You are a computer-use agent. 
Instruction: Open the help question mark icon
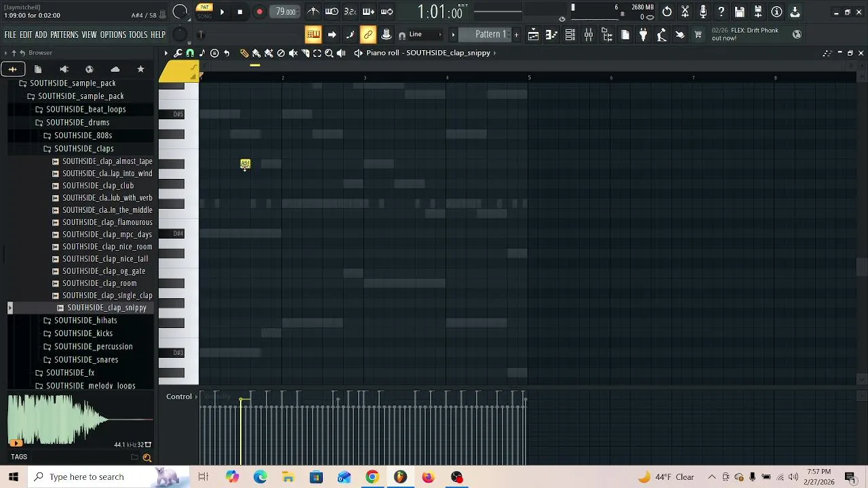point(722,12)
